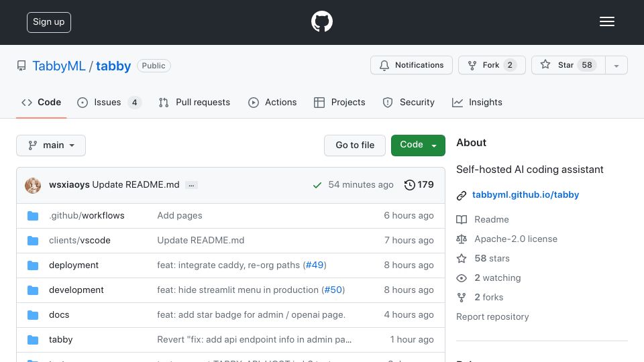
Task: Click the license scale icon
Action: (462, 239)
